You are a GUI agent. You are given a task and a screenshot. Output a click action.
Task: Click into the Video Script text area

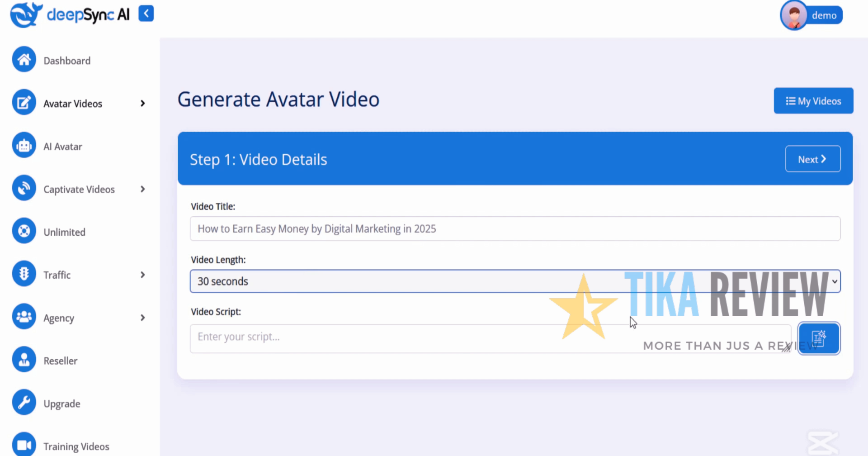tap(491, 338)
